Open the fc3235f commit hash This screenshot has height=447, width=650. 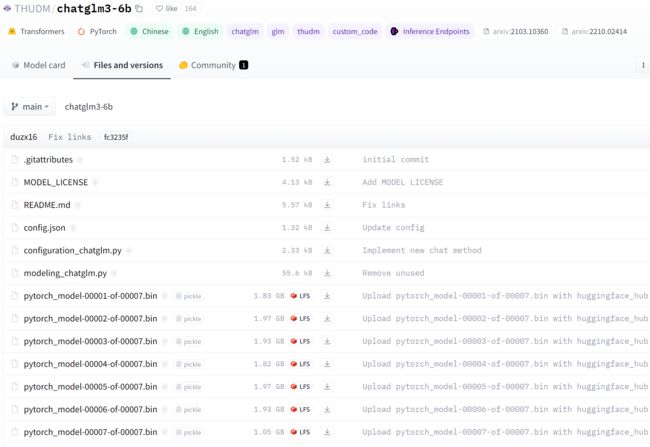click(x=116, y=137)
